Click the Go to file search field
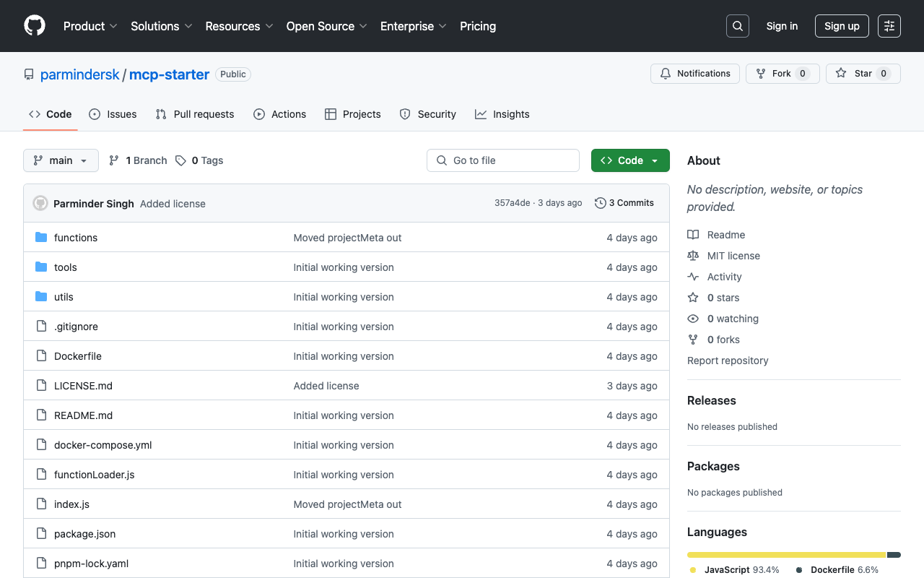Screen dimensions: 924x578 coord(503,160)
